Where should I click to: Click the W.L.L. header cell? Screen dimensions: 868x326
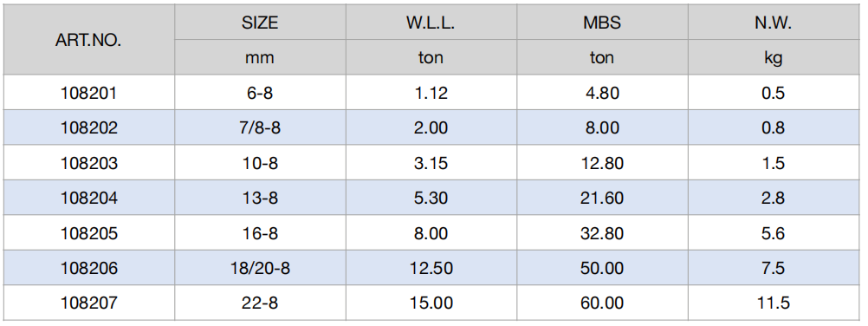pyautogui.click(x=431, y=23)
